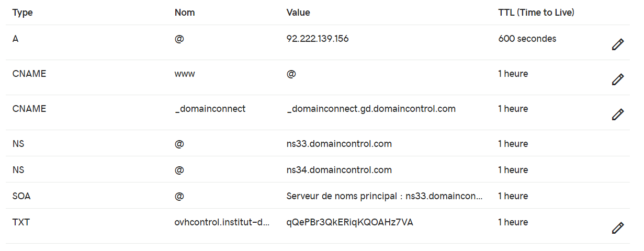The height and width of the screenshot is (251, 644).
Task: Click the TXT value qQePBr3QkERiqKQOAHz7VA
Action: 350,222
